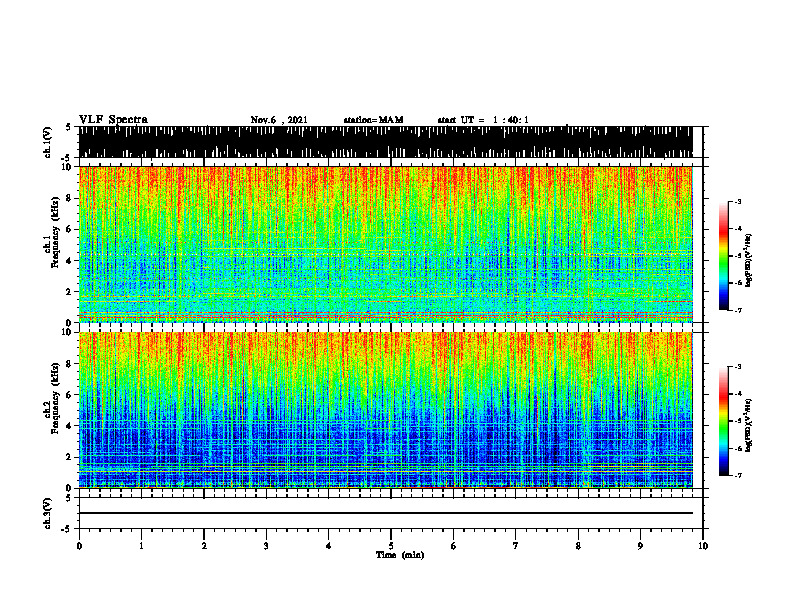The width and height of the screenshot is (792, 612).
Task: Click time axis tick label '2'
Action: 204,546
